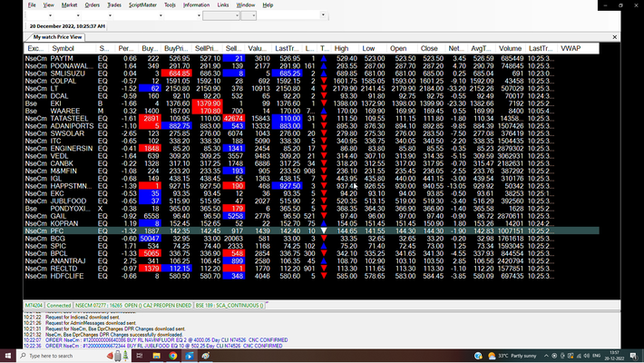Open the Market menu
Viewport: 644px width, 363px height.
point(69,5)
